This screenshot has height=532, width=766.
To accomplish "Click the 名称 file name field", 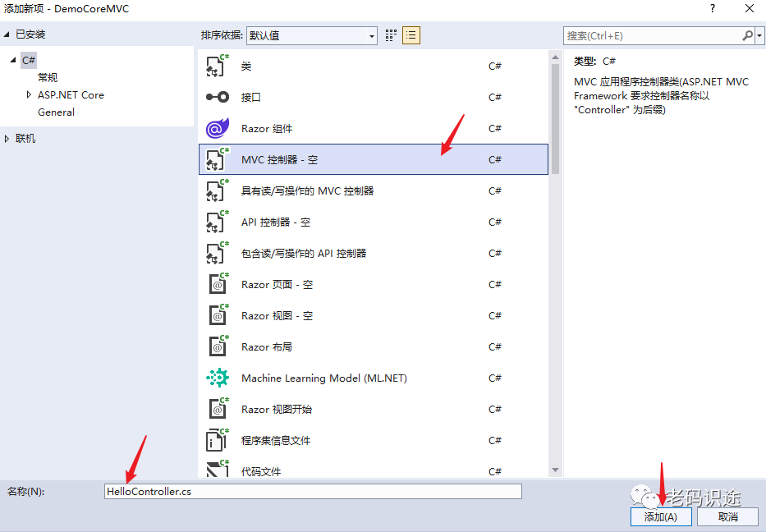I will pyautogui.click(x=313, y=492).
